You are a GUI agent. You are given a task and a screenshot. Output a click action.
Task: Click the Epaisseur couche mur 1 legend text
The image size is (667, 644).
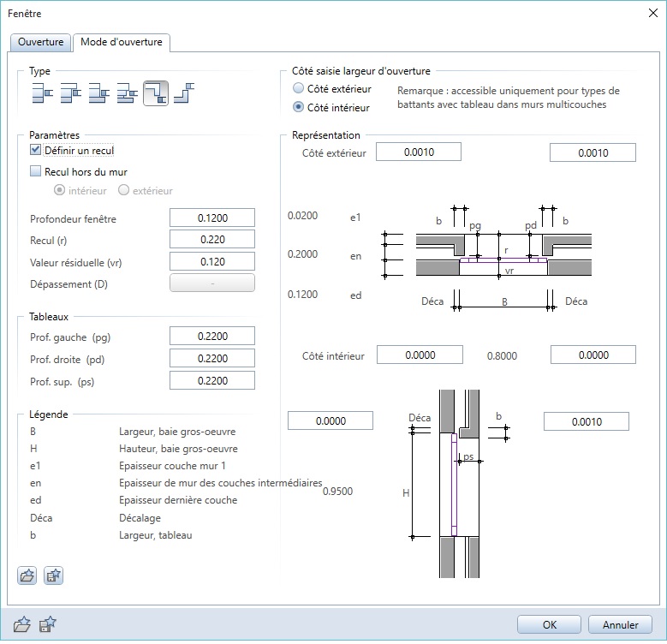pyautogui.click(x=172, y=466)
